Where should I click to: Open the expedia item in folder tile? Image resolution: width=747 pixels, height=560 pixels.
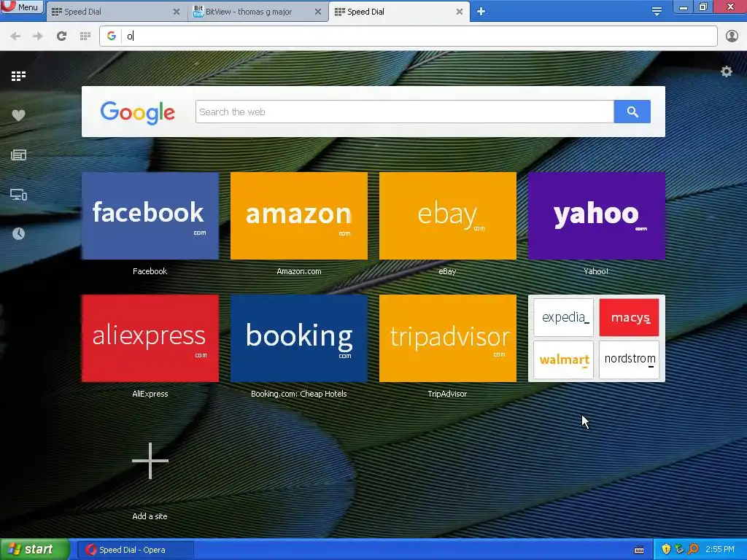564,318
